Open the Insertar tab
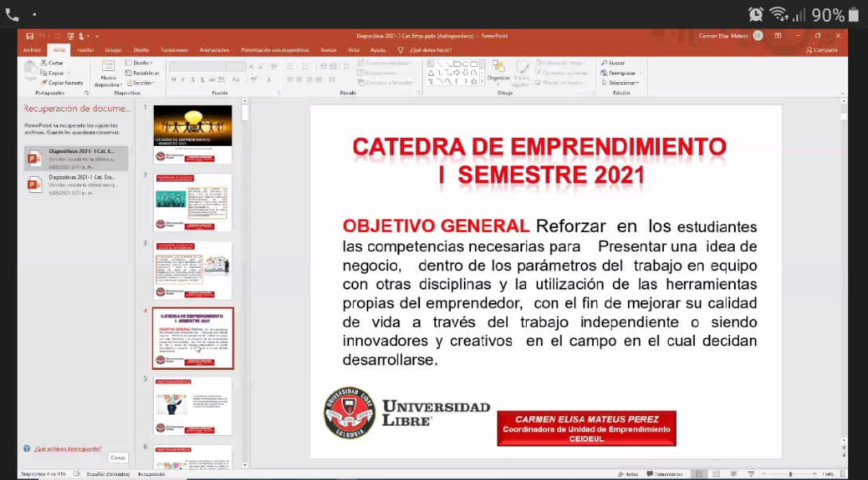The height and width of the screenshot is (480, 868). [85, 50]
